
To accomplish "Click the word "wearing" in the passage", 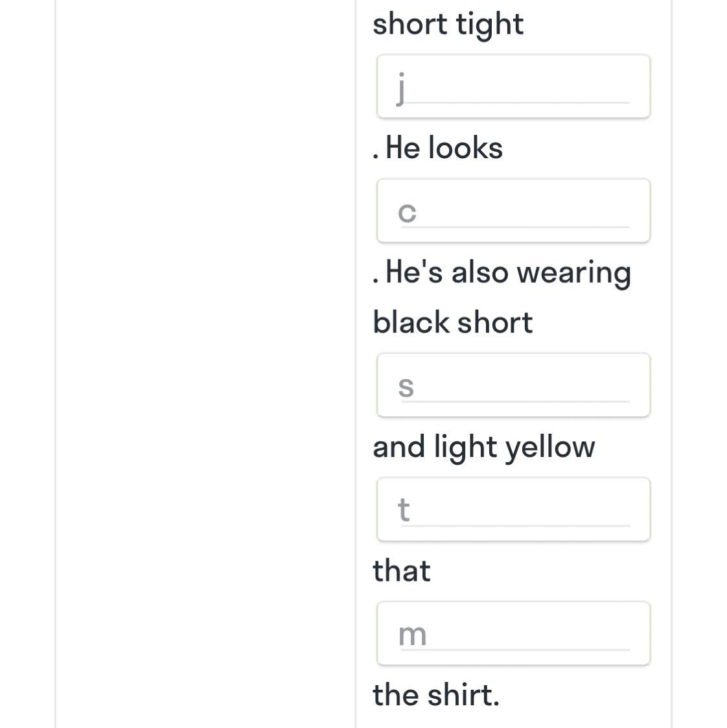I will [x=574, y=273].
